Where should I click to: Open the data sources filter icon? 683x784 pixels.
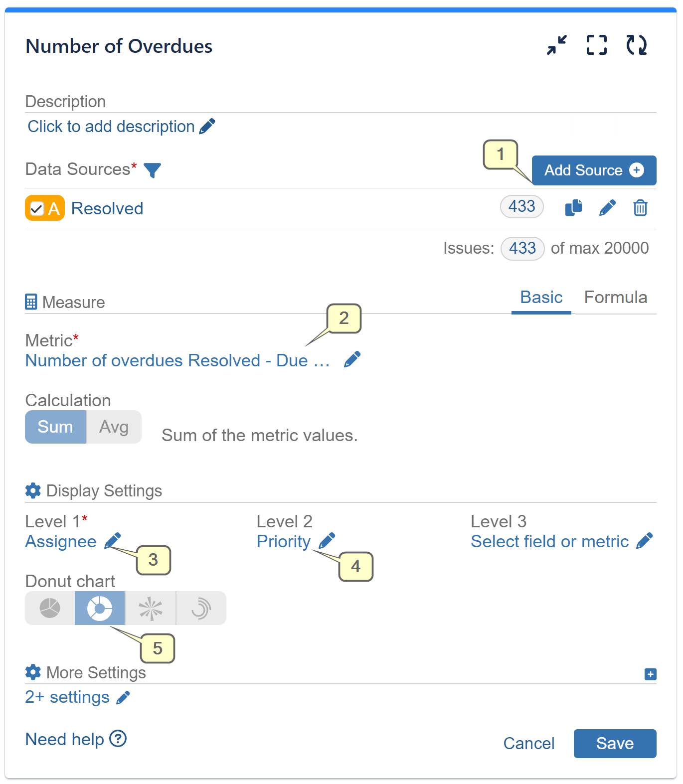152,170
